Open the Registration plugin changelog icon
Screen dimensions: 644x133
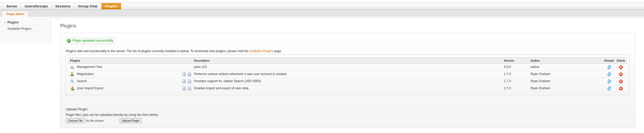click(x=189, y=74)
